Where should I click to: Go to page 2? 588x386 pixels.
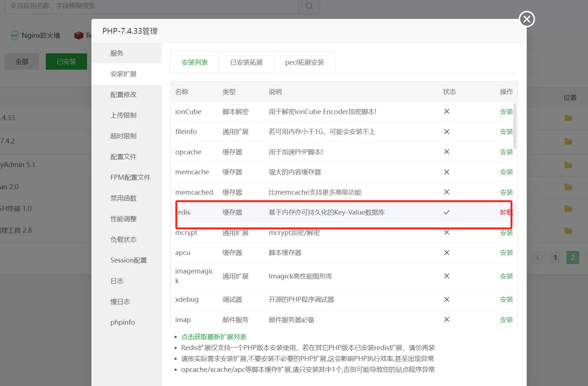pyautogui.click(x=573, y=257)
